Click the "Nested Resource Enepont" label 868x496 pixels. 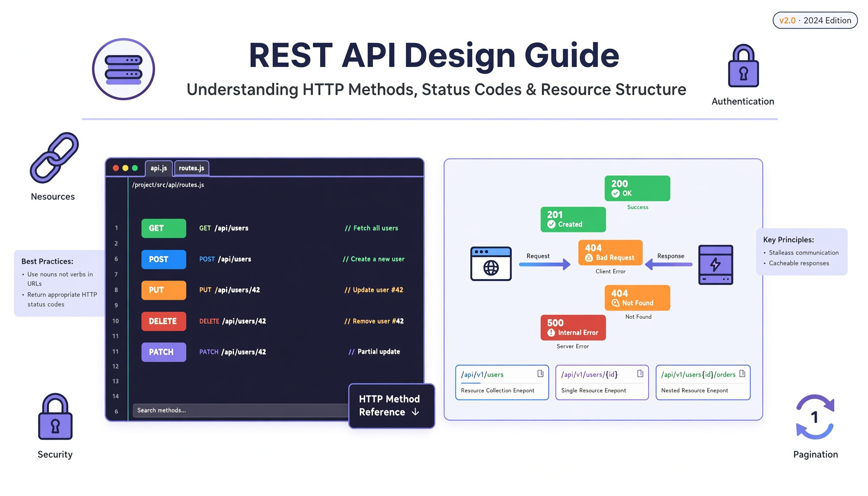point(695,390)
